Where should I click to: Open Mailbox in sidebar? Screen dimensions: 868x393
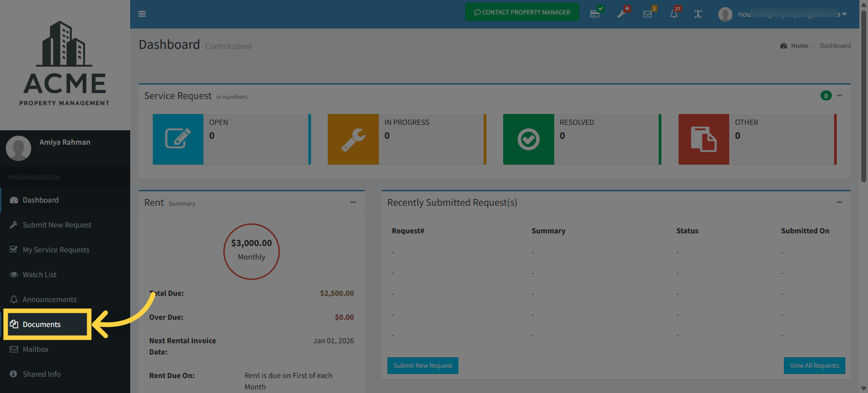click(x=65, y=349)
